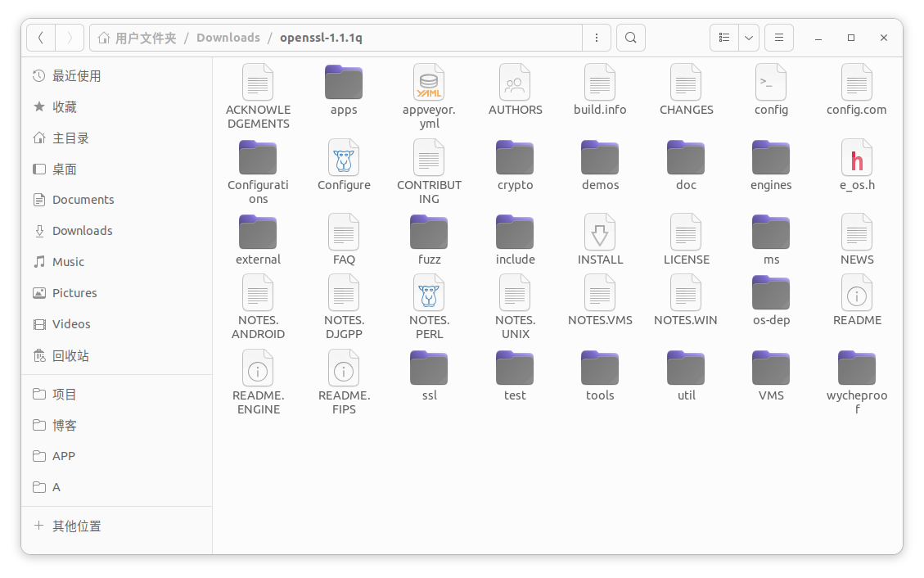The height and width of the screenshot is (578, 924).
Task: Select the INSTALL file icon
Action: click(x=600, y=233)
